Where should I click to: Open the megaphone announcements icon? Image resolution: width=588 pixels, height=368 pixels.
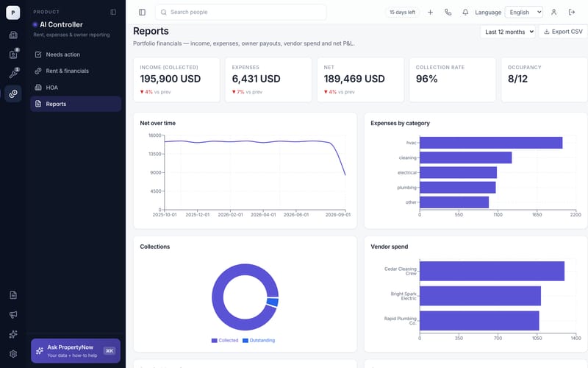(x=13, y=315)
